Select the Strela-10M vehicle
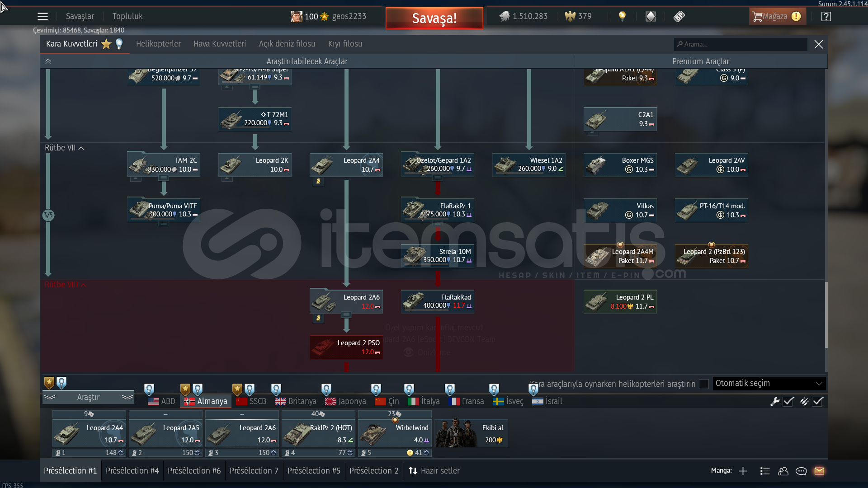The image size is (868, 488). point(438,256)
